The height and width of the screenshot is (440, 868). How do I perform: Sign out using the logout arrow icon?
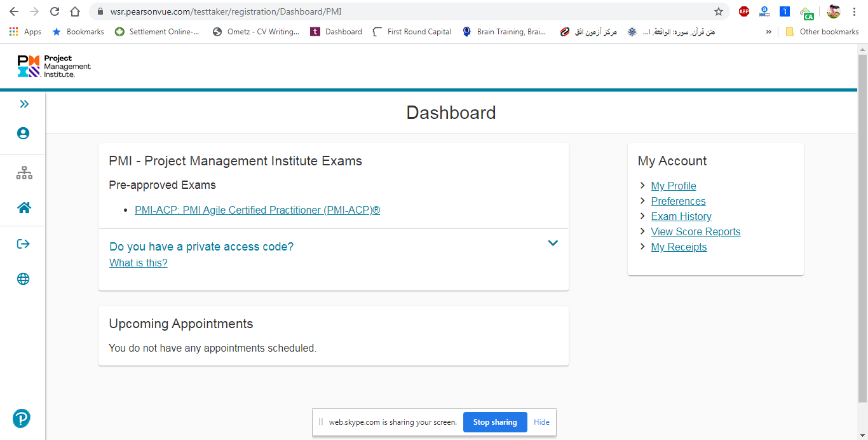pos(24,244)
